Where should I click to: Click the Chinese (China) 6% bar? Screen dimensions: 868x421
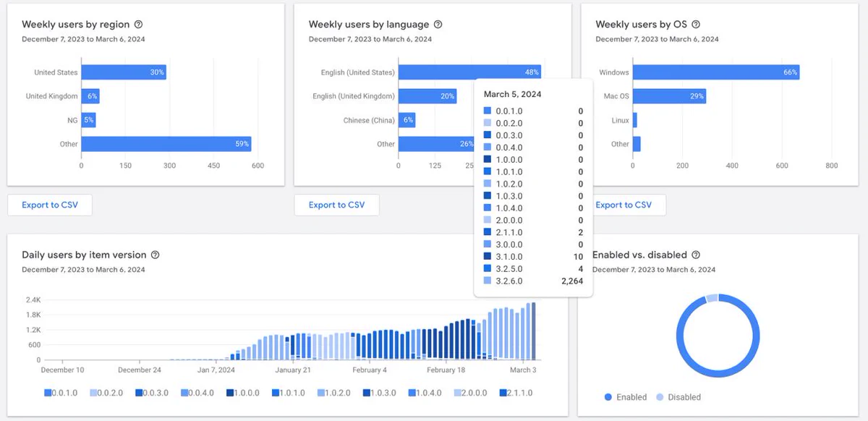point(407,120)
